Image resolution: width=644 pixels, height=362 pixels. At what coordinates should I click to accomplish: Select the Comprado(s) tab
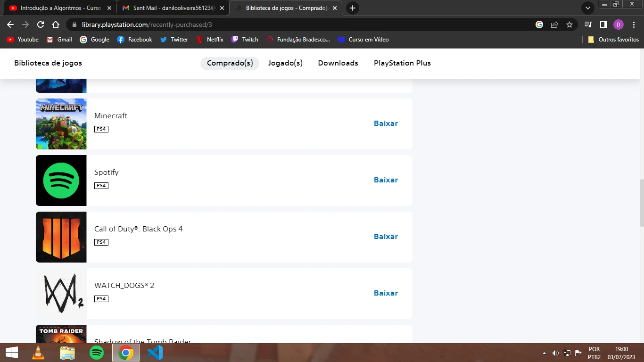pyautogui.click(x=230, y=63)
